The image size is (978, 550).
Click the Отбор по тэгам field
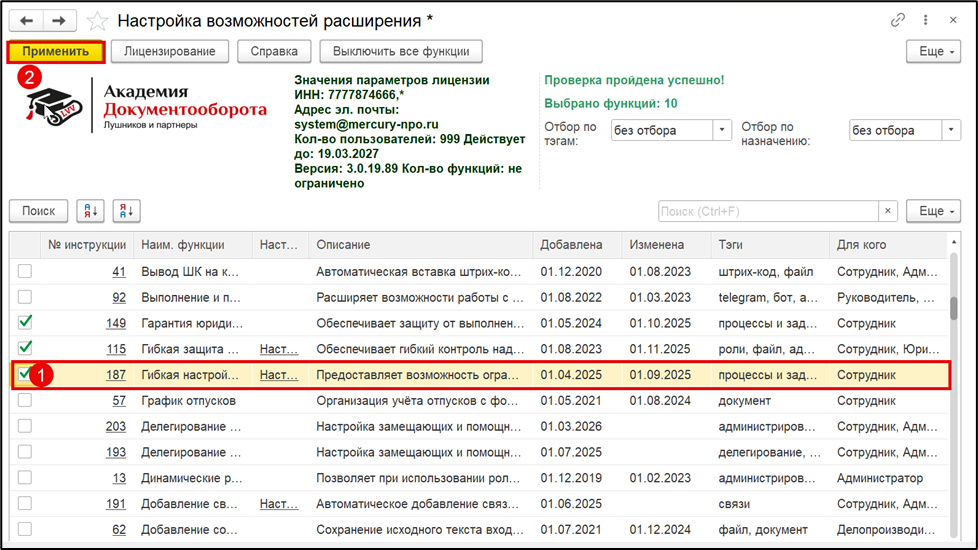(x=662, y=130)
